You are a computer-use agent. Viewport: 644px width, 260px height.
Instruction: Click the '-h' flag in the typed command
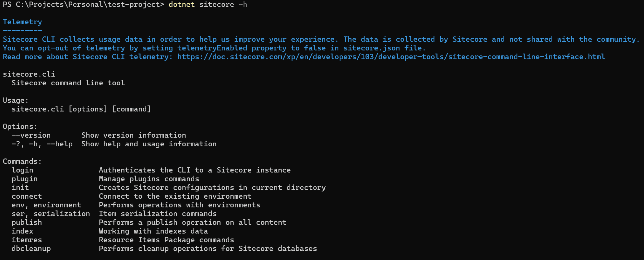click(243, 4)
